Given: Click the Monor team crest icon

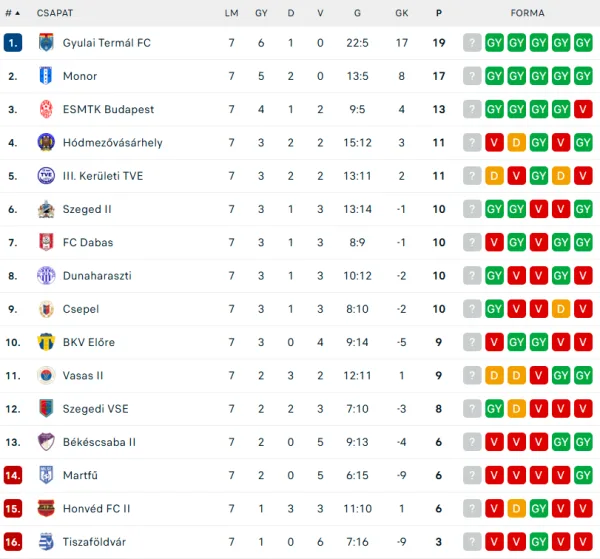Looking at the screenshot, I should 46,76.
